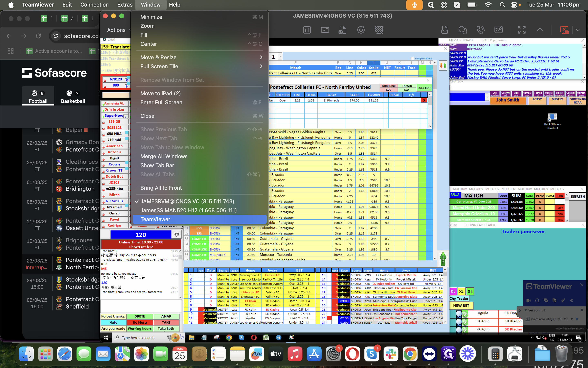Click the remote reboot power icon
Image resolution: width=588 pixels, height=368 pixels.
[x=361, y=30]
